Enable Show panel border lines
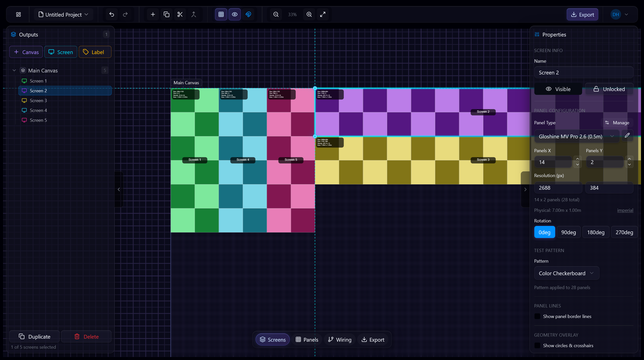This screenshot has width=644, height=360. pyautogui.click(x=537, y=316)
